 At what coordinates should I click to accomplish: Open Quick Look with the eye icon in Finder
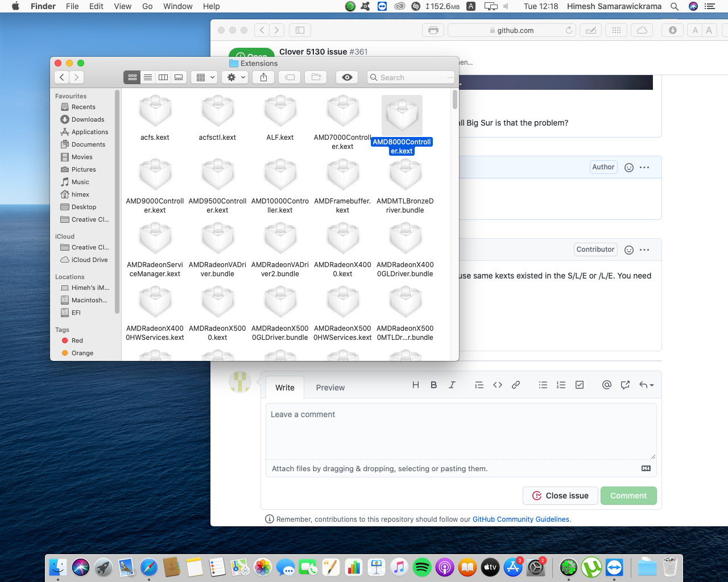pos(347,77)
